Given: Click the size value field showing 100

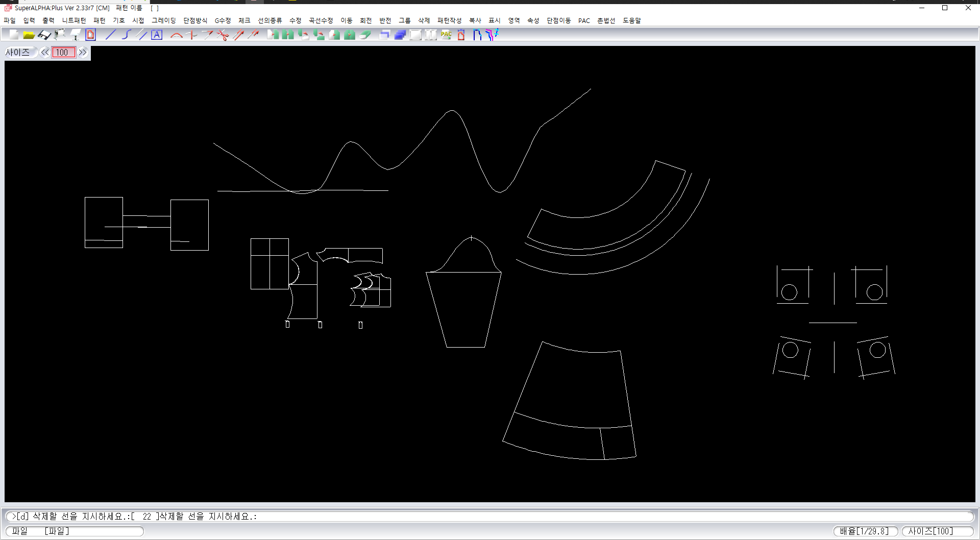Looking at the screenshot, I should pos(63,52).
